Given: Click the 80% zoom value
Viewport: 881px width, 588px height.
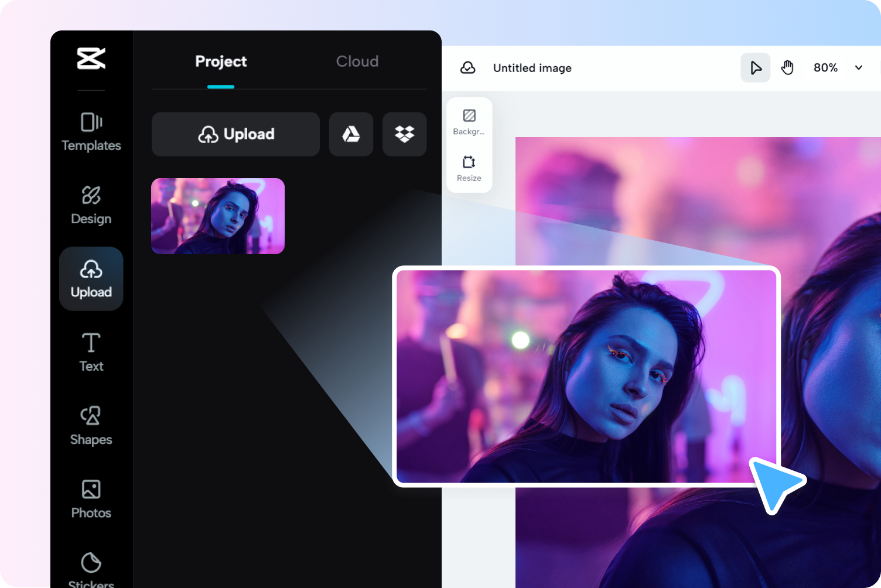Looking at the screenshot, I should point(825,68).
